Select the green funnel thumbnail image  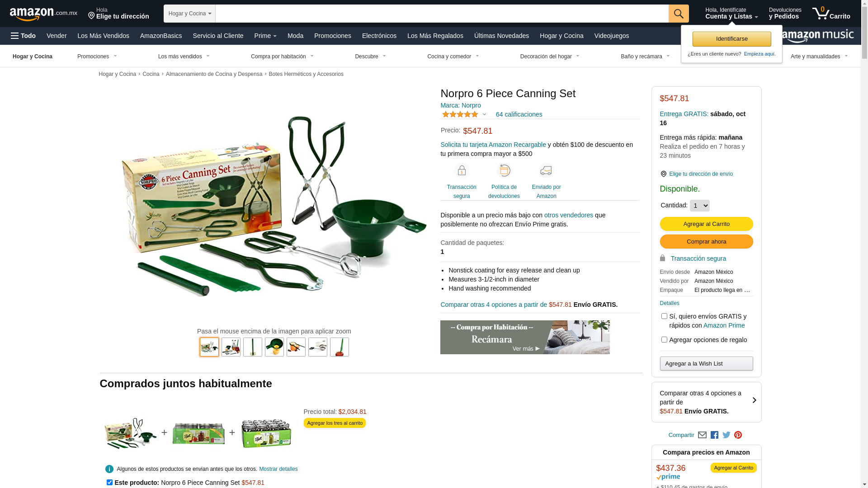274,347
